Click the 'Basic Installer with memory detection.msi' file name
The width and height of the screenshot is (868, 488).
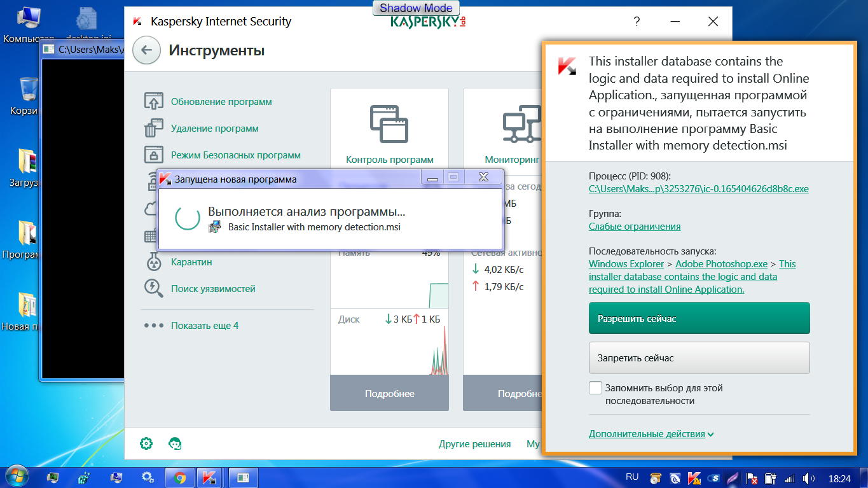[314, 227]
